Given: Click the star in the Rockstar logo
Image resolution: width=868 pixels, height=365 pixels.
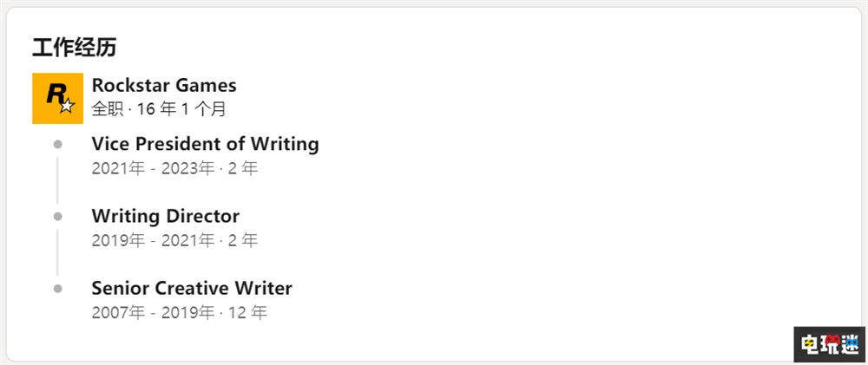Looking at the screenshot, I should (68, 107).
